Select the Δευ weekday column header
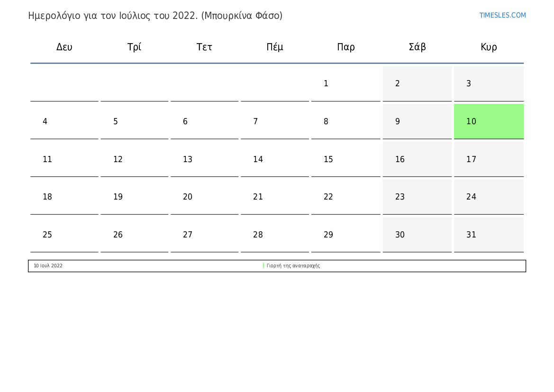Screen dimensions: 554x392 pyautogui.click(x=64, y=47)
